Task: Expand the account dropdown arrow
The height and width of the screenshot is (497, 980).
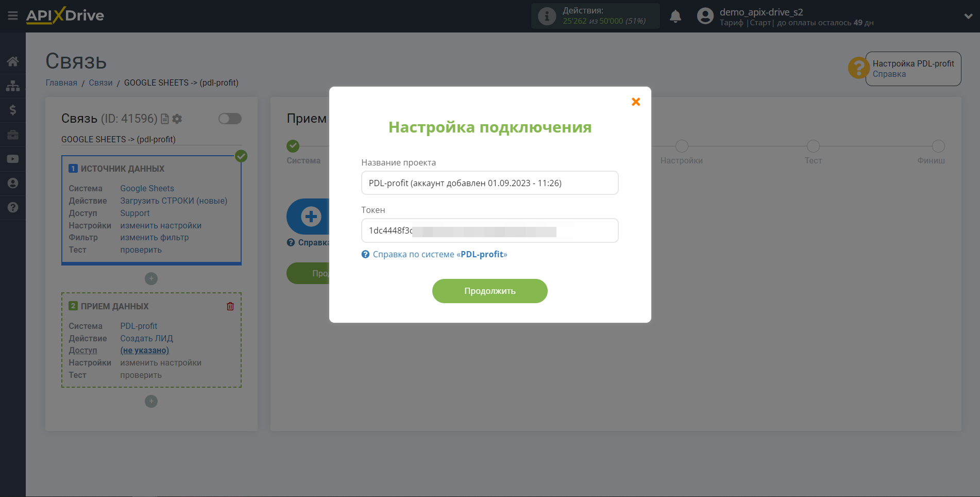Action: (968, 16)
